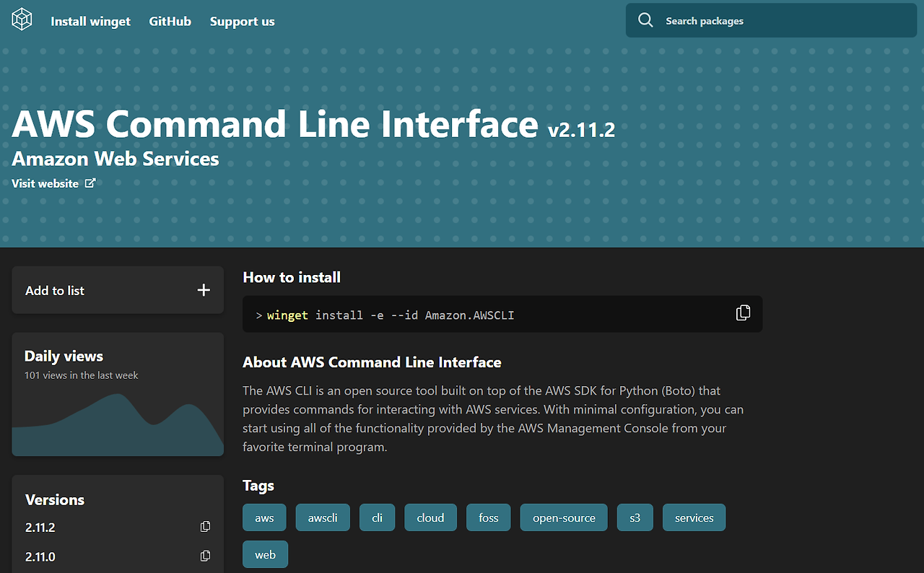The image size is (924, 573).
Task: Click the search magnifier icon
Action: coord(645,20)
